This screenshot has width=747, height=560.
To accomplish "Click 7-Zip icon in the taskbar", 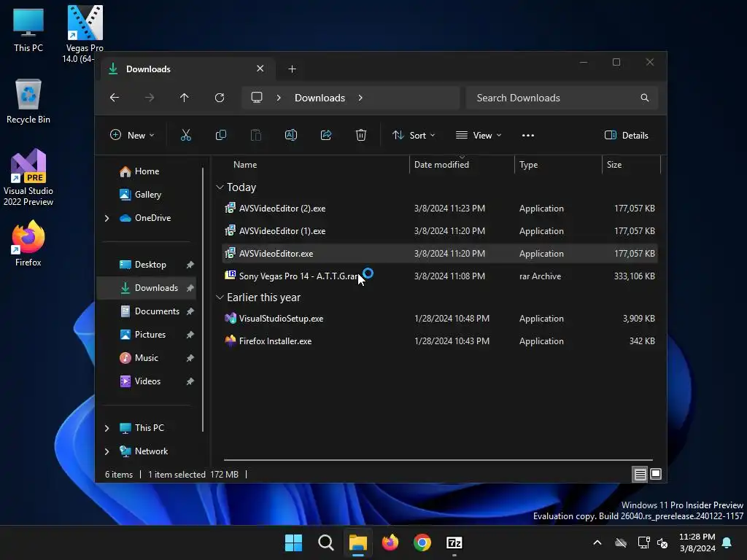I will (454, 542).
